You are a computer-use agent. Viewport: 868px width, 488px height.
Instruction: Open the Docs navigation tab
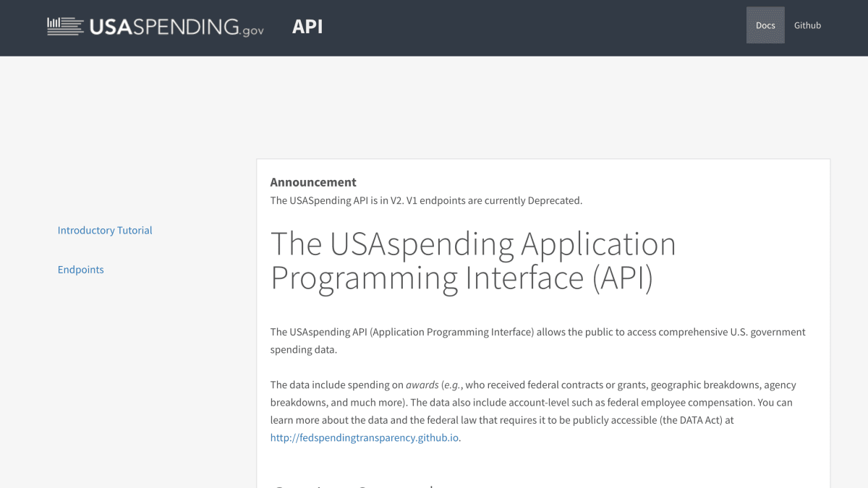coord(765,25)
